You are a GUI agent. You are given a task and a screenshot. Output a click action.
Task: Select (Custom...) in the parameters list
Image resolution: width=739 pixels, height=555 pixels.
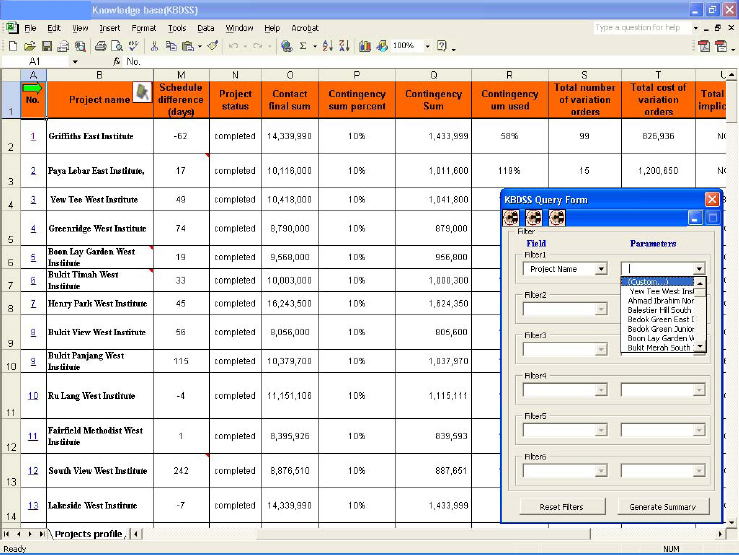(658, 282)
